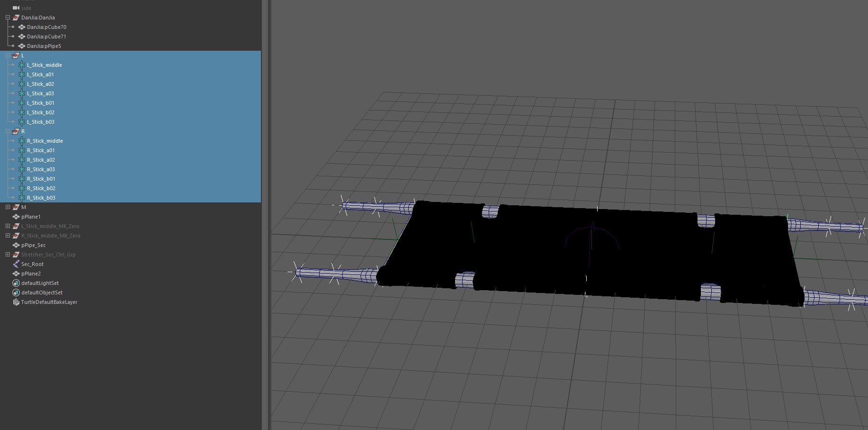The image size is (868, 430).
Task: Select the pPipe_Sec node
Action: [x=33, y=245]
